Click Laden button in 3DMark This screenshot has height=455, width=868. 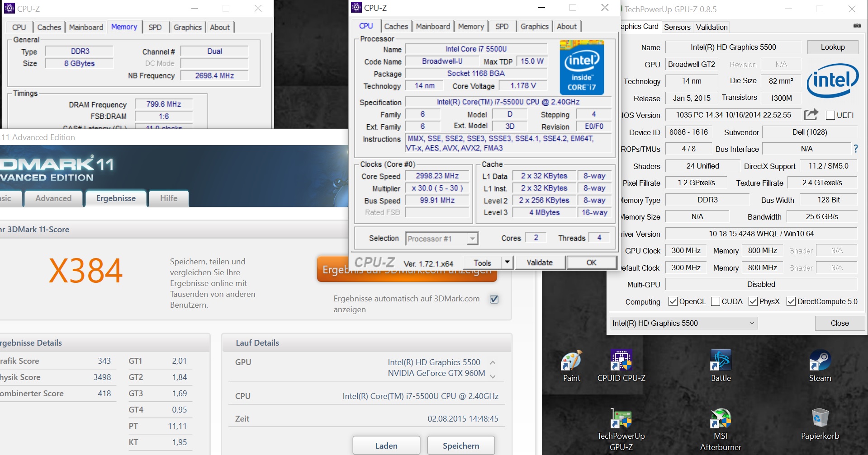pos(386,446)
